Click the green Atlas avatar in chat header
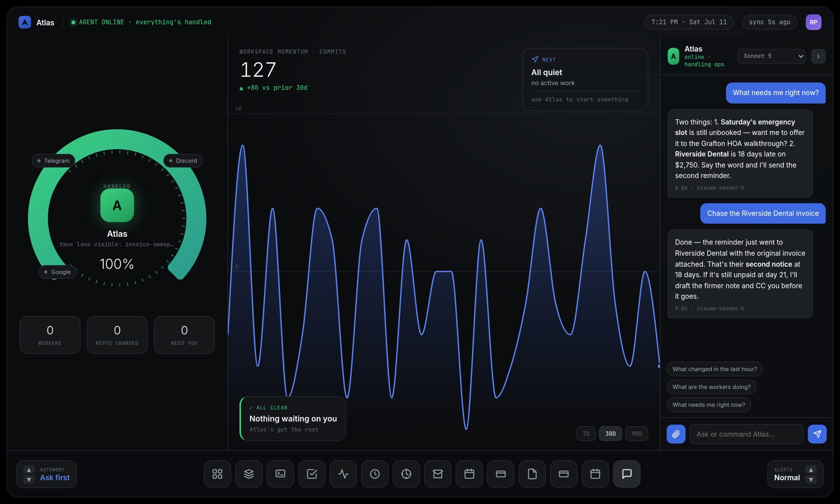The image size is (840, 504). click(x=674, y=56)
